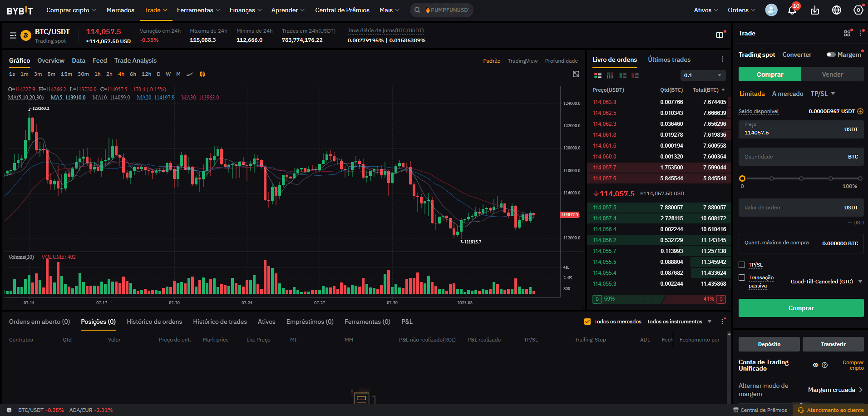The width and height of the screenshot is (868, 416).
Task: Open Central de Prêmios in the bottom bar
Action: tap(760, 410)
